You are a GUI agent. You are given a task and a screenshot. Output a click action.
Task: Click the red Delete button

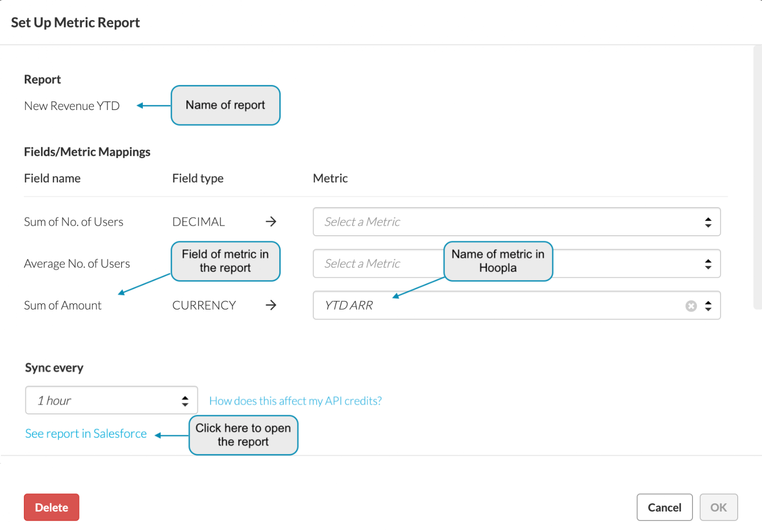[51, 507]
